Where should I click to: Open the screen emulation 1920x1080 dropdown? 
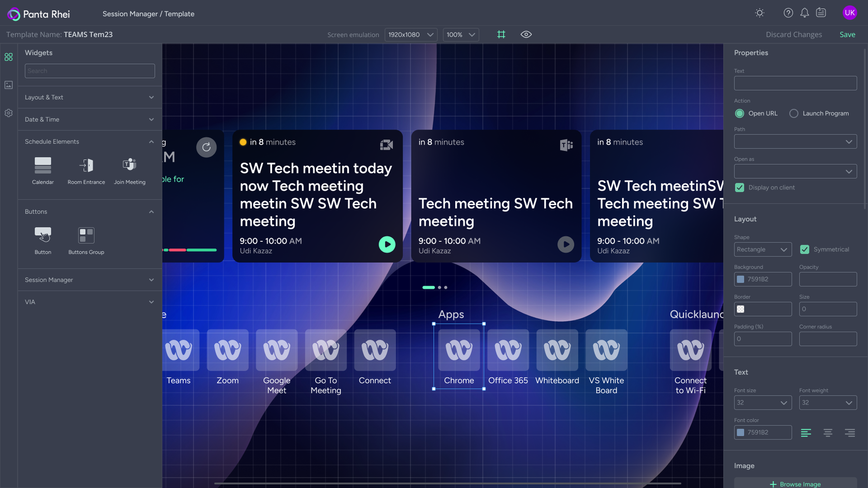(x=411, y=35)
